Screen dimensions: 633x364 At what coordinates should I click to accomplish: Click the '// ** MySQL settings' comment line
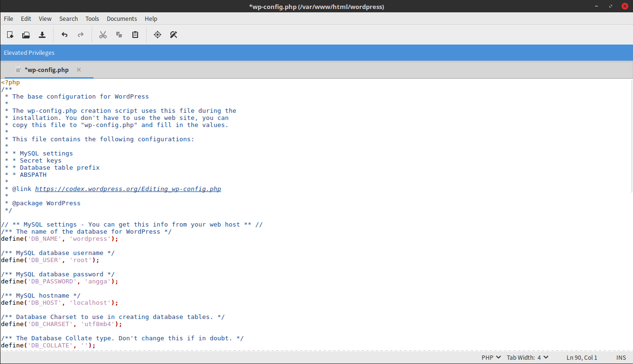[131, 225]
